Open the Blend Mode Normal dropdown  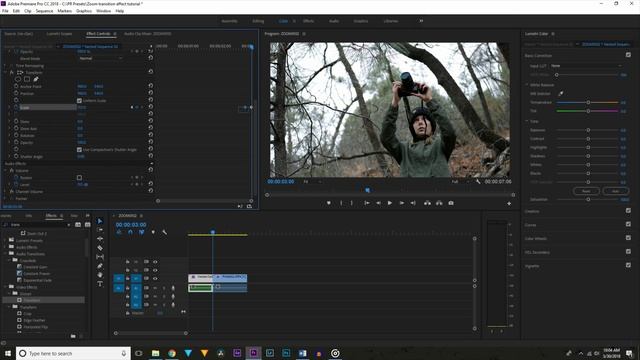tap(100, 58)
